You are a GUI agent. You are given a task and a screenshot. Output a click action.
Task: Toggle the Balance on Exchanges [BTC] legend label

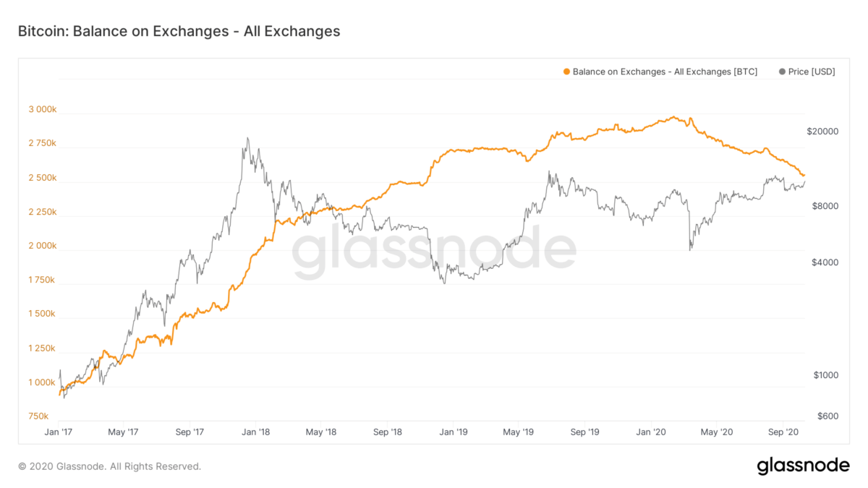pyautogui.click(x=665, y=72)
